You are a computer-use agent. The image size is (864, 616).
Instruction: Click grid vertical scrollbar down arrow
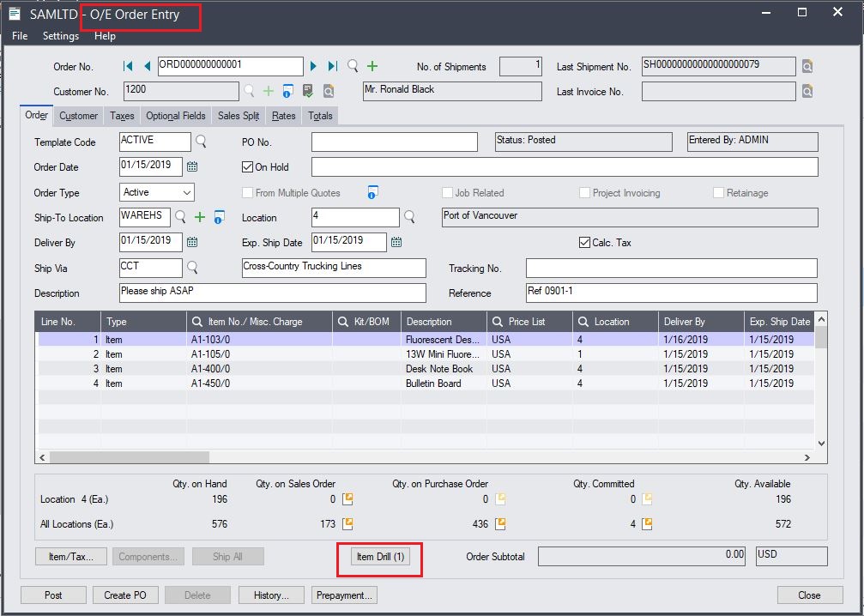(821, 443)
